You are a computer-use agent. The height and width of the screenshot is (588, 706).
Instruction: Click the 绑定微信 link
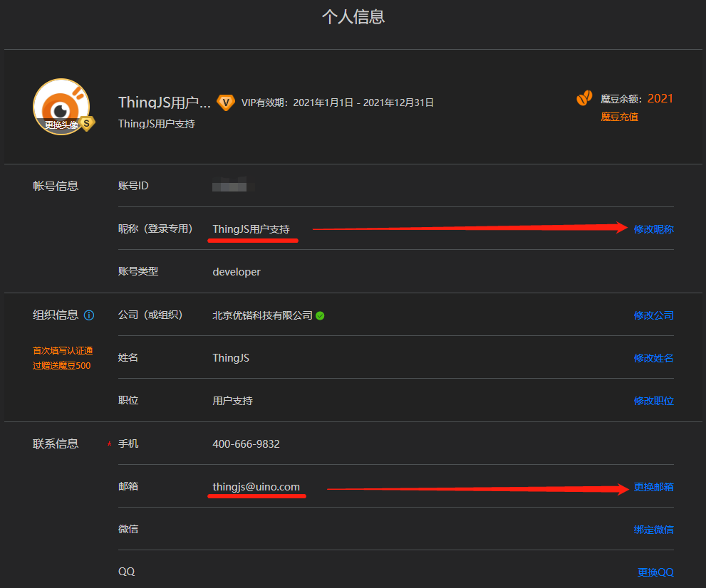point(653,530)
